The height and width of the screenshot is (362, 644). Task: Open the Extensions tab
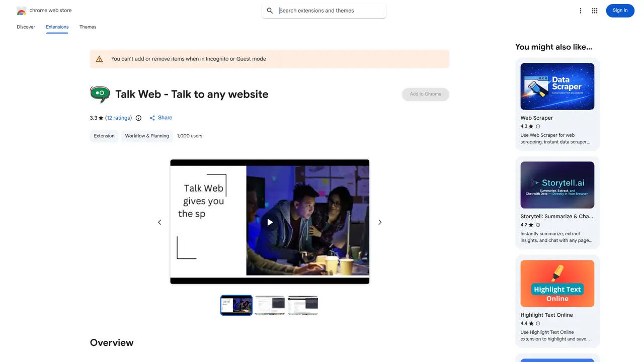pyautogui.click(x=57, y=27)
